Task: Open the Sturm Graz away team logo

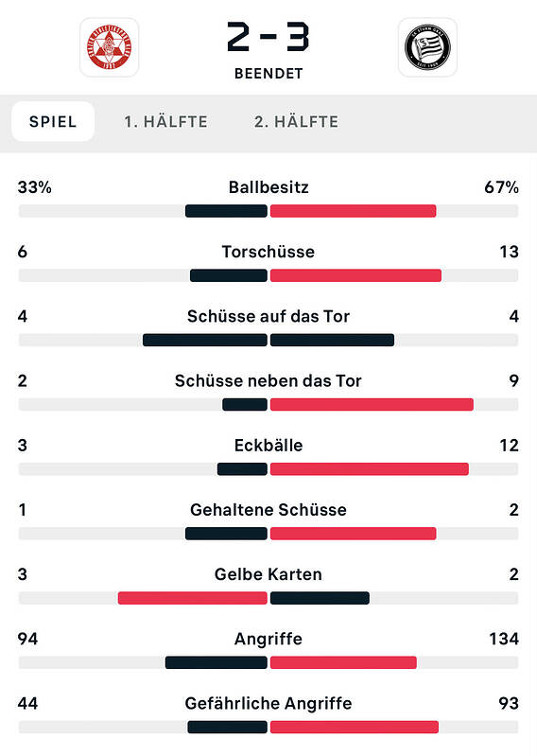Action: (427, 47)
